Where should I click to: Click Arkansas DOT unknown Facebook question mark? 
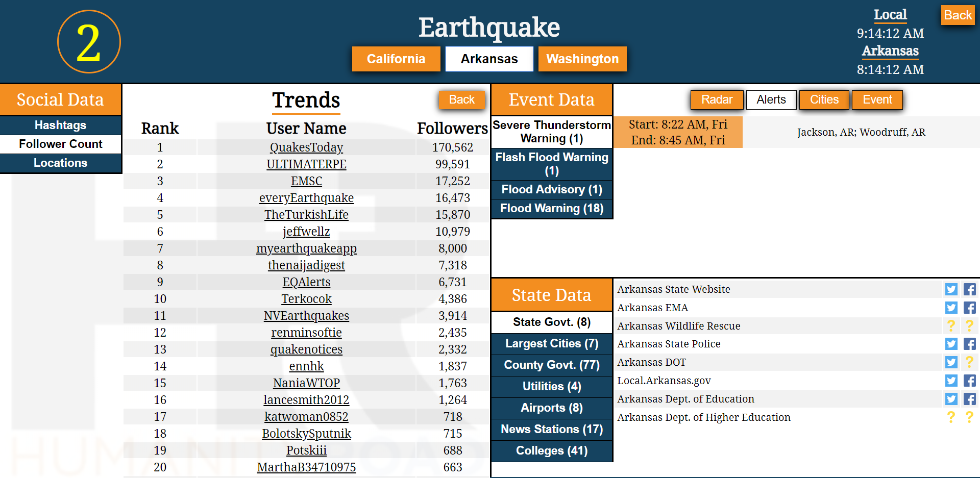coord(969,362)
